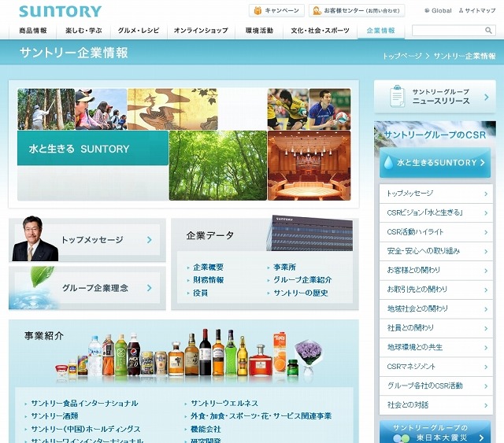Click the chevron on 安全・安心への取り組み row
The width and height of the screenshot is (504, 443).
(x=486, y=252)
